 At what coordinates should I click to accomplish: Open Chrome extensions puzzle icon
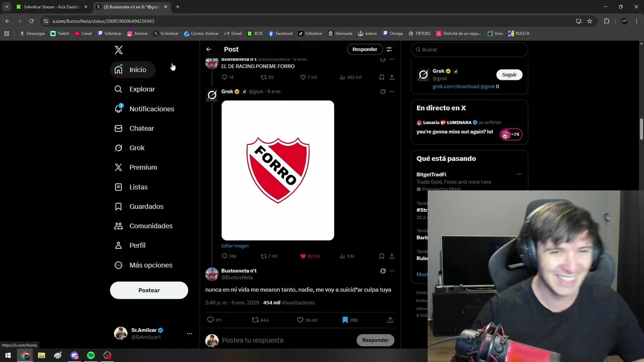606,21
